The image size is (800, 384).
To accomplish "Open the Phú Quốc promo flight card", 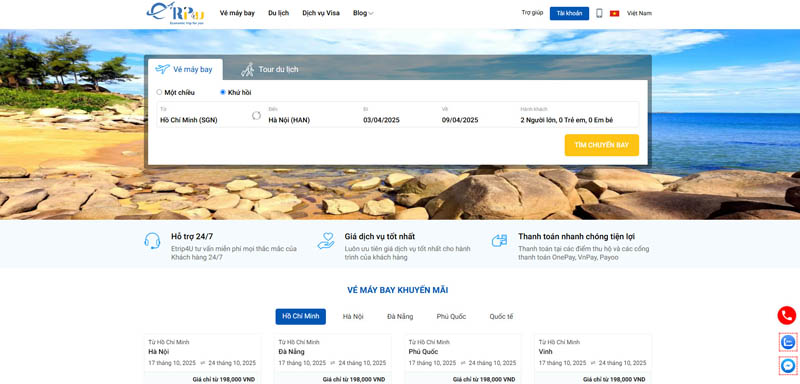I will click(463, 359).
